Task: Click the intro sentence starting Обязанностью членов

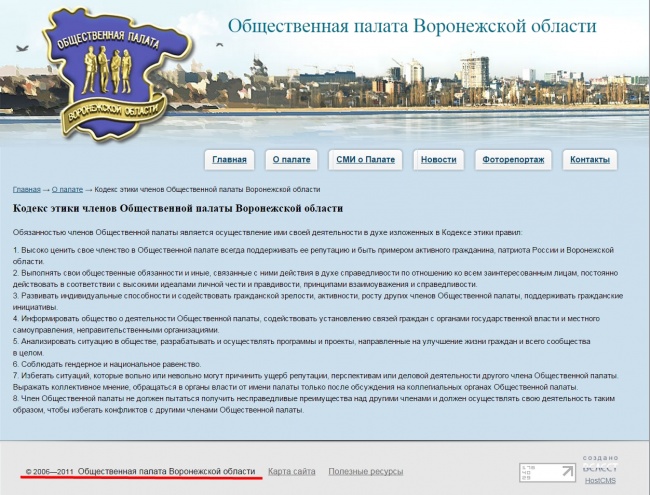Action: click(267, 233)
